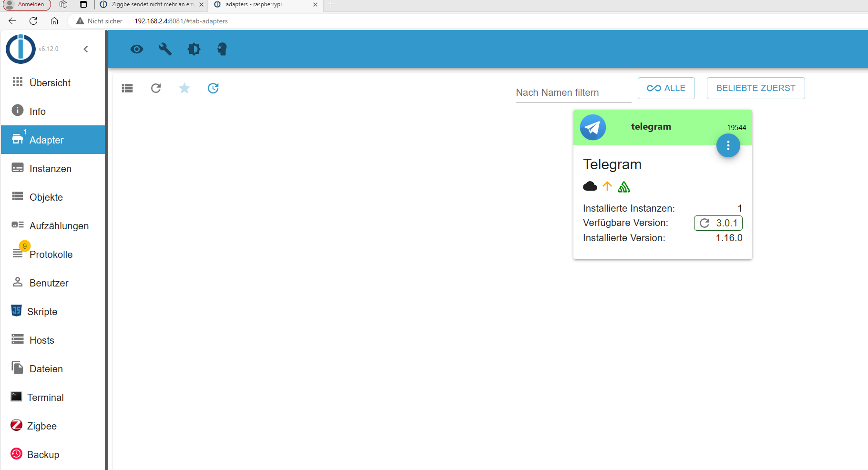
Task: Click the 'Nicht sicher' security warning
Action: [x=100, y=21]
